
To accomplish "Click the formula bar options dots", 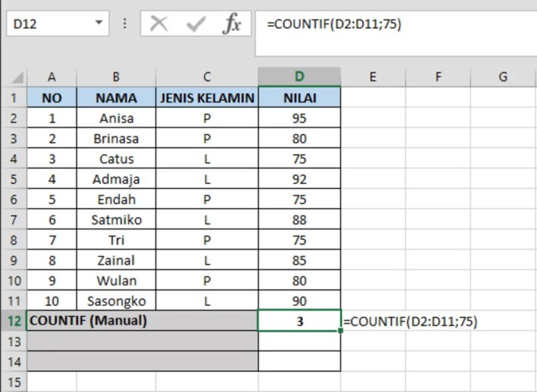I will [x=124, y=23].
